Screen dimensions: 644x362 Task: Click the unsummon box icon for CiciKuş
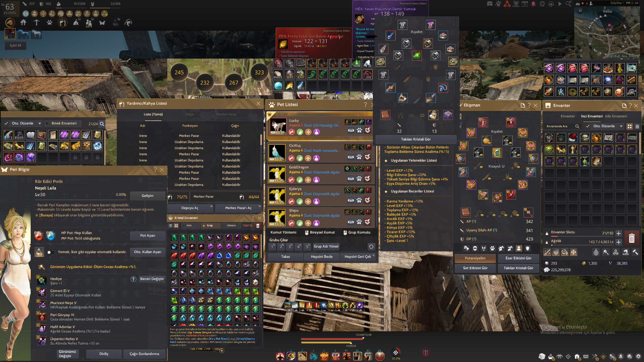tap(368, 157)
